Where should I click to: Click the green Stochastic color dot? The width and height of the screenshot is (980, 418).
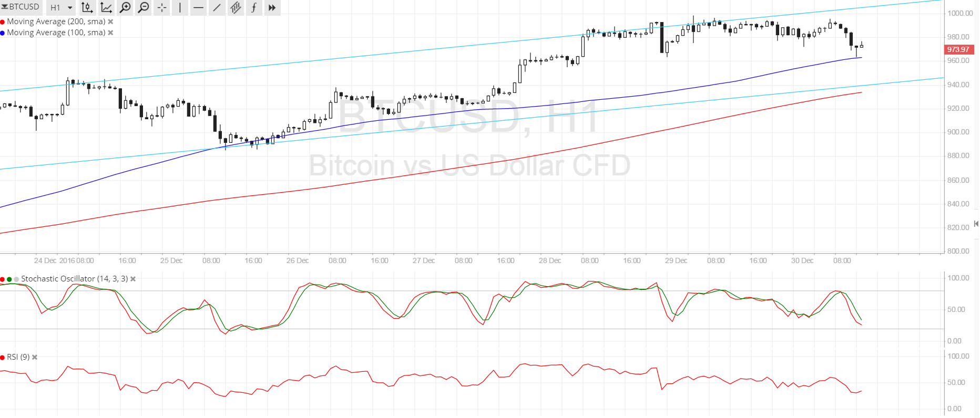tap(9, 279)
